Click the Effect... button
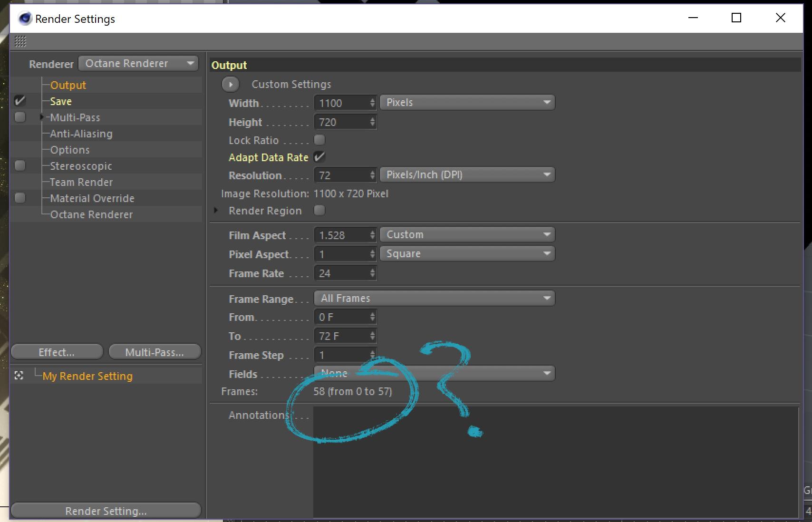The image size is (812, 522). (56, 352)
